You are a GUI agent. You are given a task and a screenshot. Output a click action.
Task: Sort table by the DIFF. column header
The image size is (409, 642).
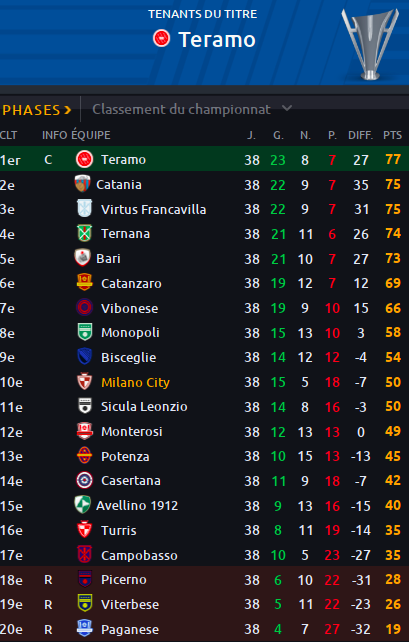tap(360, 135)
